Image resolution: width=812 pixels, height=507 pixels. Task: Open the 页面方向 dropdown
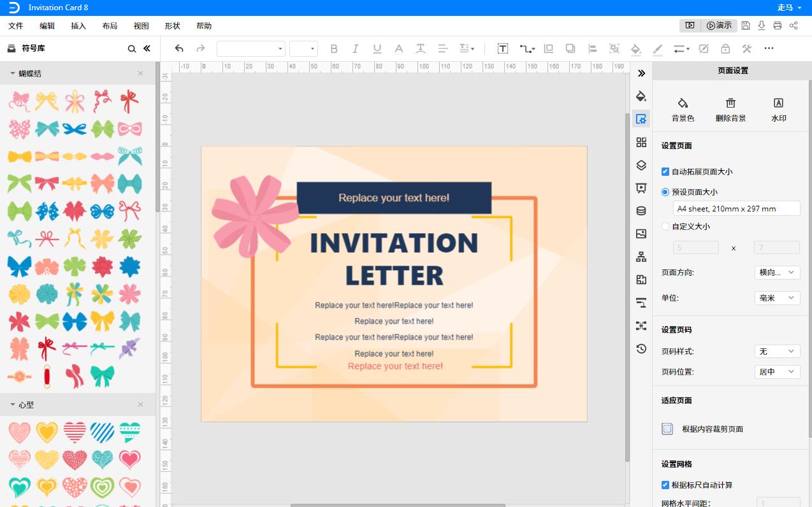coord(777,272)
